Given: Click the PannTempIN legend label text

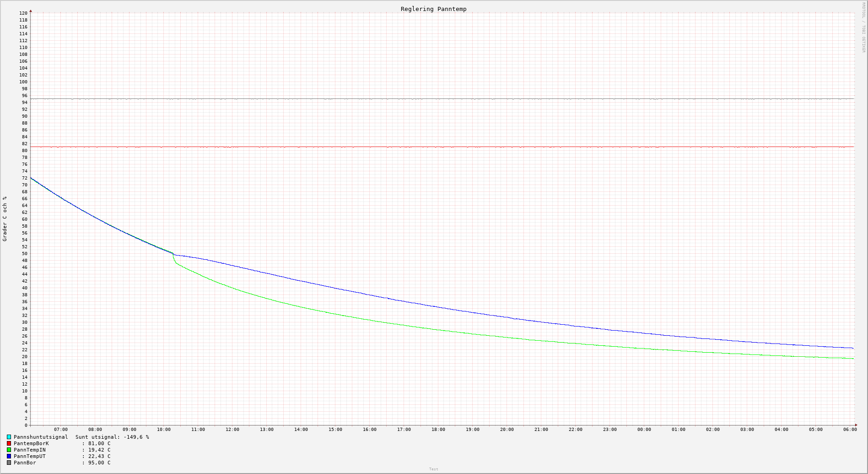Looking at the screenshot, I should tap(30, 450).
